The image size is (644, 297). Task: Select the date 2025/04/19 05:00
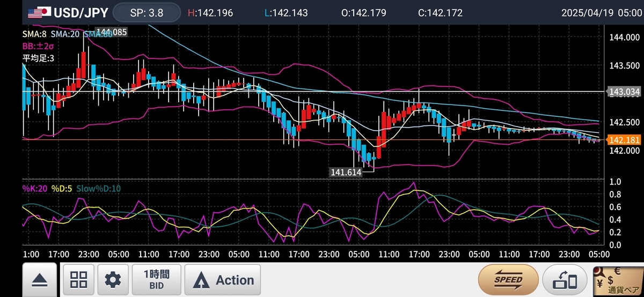[601, 12]
